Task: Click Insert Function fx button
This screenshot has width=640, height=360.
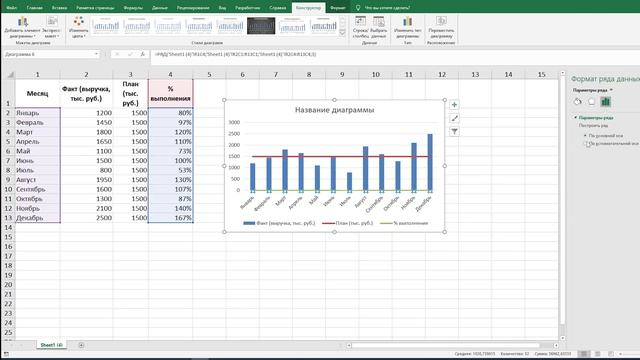Action: (x=142, y=54)
